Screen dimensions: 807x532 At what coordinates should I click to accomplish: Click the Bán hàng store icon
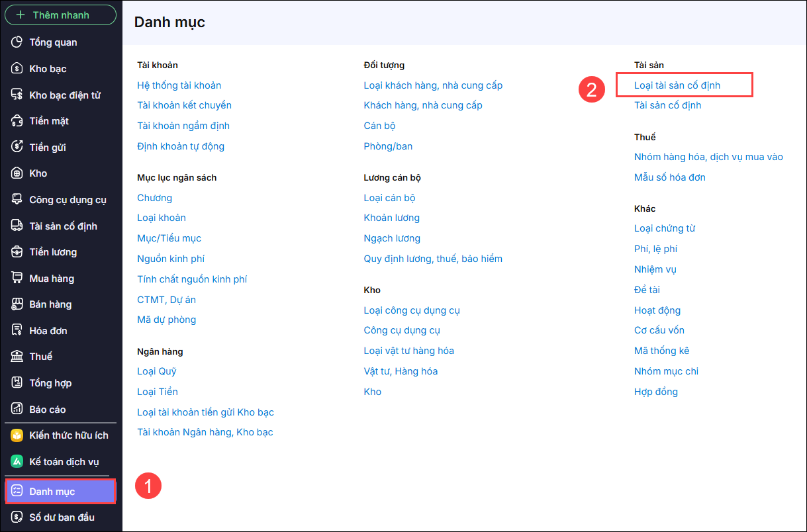point(17,304)
